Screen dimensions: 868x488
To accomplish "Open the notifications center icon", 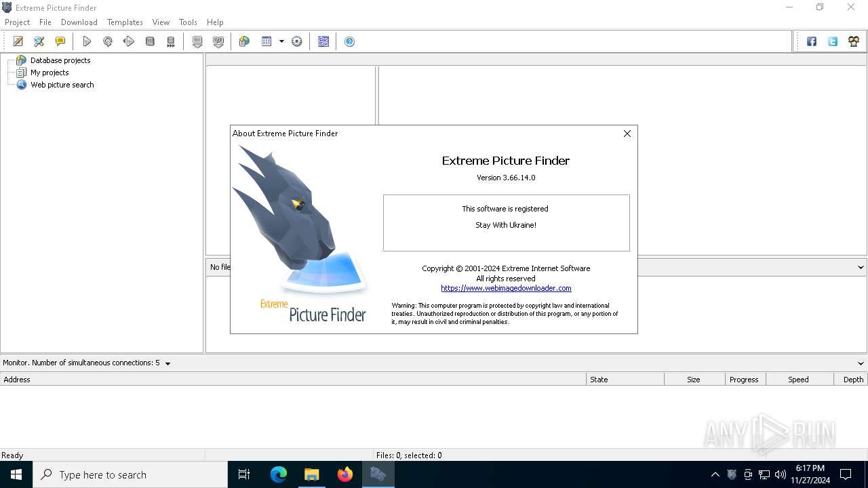I will click(846, 474).
